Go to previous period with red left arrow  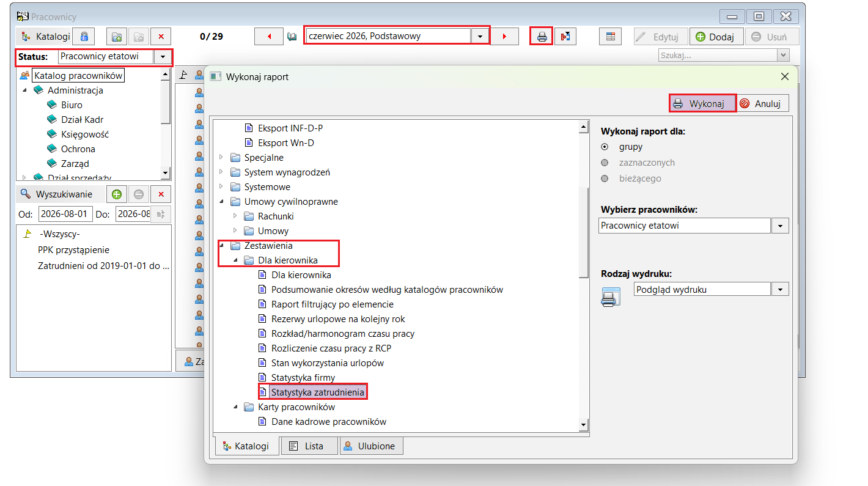click(x=270, y=36)
